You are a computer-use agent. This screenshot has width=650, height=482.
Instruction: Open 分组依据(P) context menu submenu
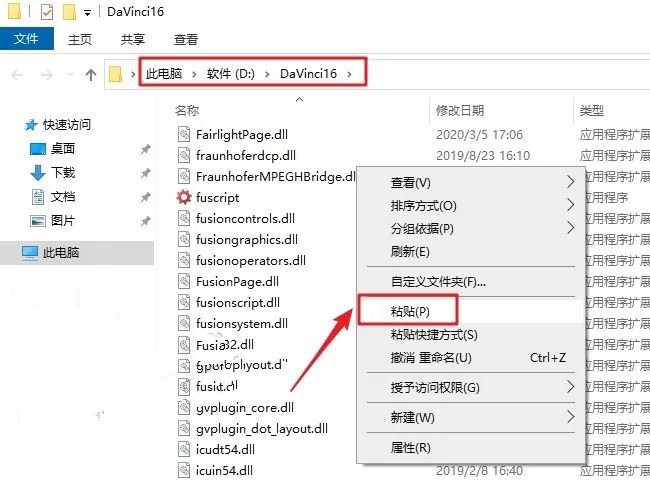click(471, 229)
